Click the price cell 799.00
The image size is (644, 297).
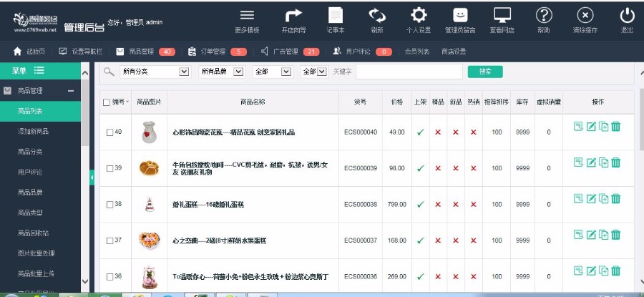pos(396,205)
